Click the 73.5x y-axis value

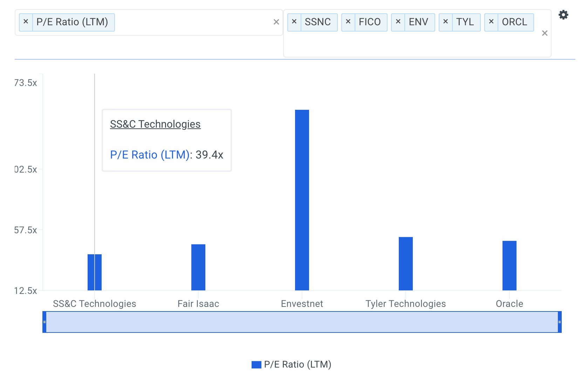(26, 83)
